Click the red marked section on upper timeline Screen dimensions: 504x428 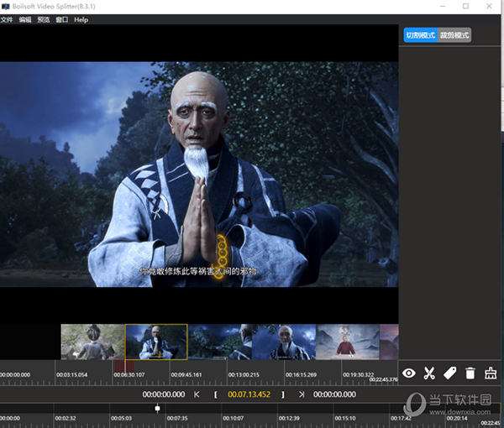[x=124, y=366]
